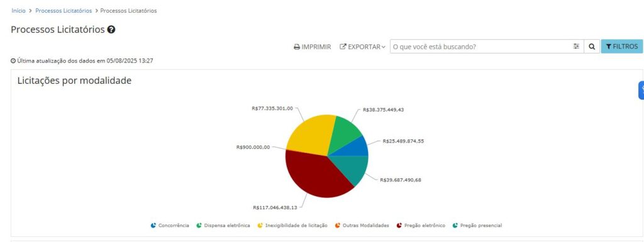
Task: Open the help question mark icon
Action: (111, 30)
